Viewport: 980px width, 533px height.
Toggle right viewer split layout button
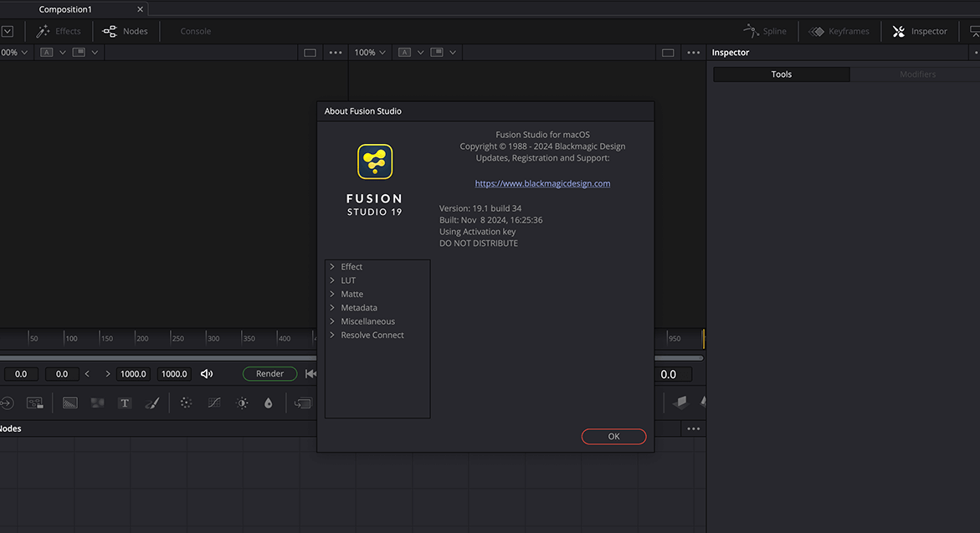pos(437,53)
